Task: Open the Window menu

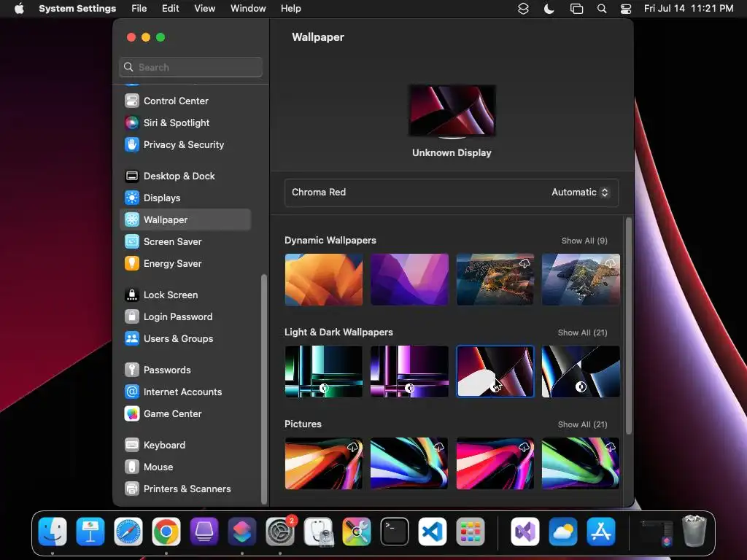Action: [x=248, y=9]
